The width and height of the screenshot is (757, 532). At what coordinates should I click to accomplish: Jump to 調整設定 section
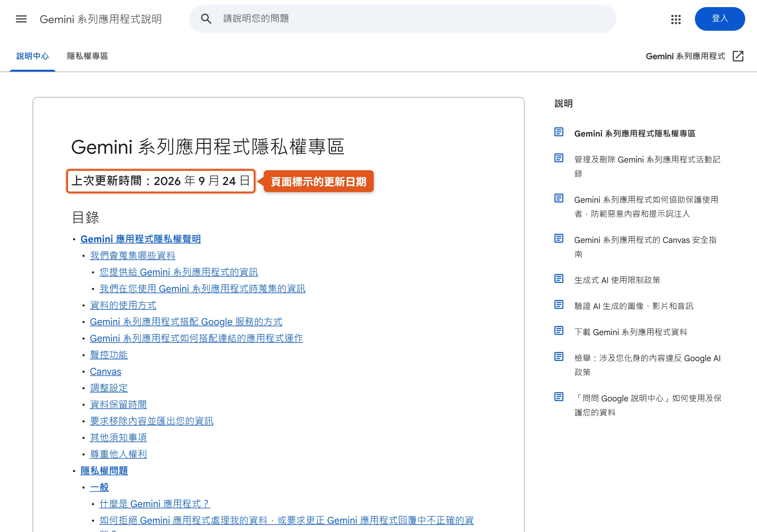tap(109, 388)
